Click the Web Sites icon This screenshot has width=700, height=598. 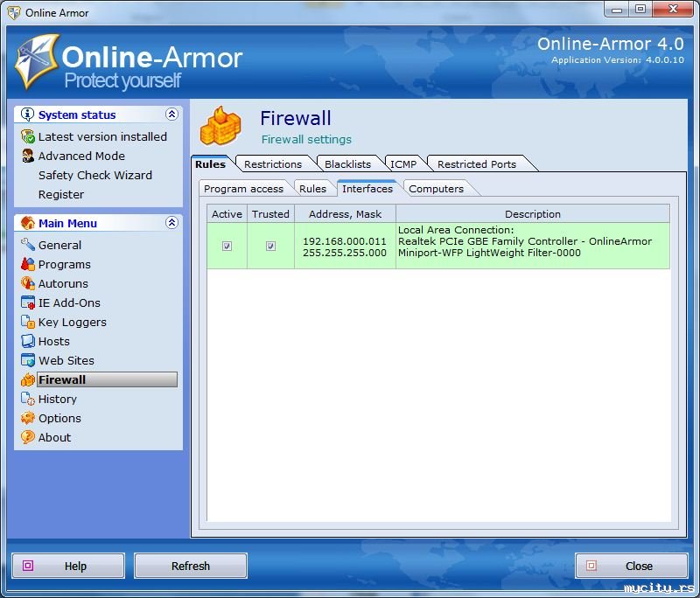click(x=28, y=360)
